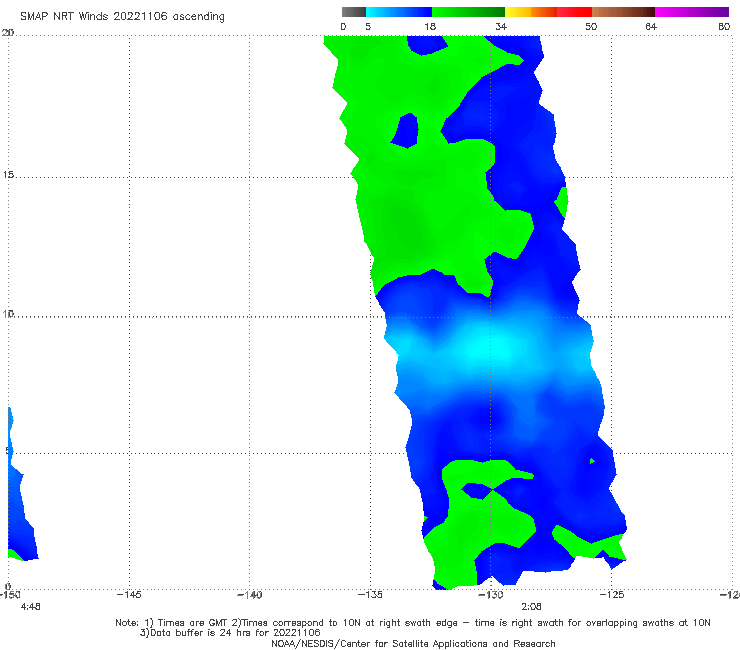This screenshot has width=740, height=650.
Task: Click the longitude axis label "-150"
Action: tap(9, 595)
